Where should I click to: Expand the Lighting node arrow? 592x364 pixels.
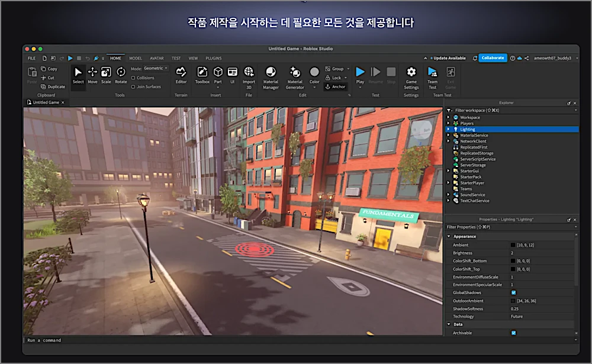point(449,129)
